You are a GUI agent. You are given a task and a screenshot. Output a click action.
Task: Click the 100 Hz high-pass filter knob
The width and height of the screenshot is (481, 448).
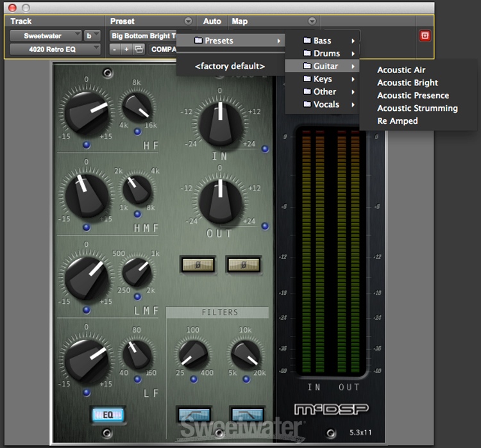pos(194,354)
